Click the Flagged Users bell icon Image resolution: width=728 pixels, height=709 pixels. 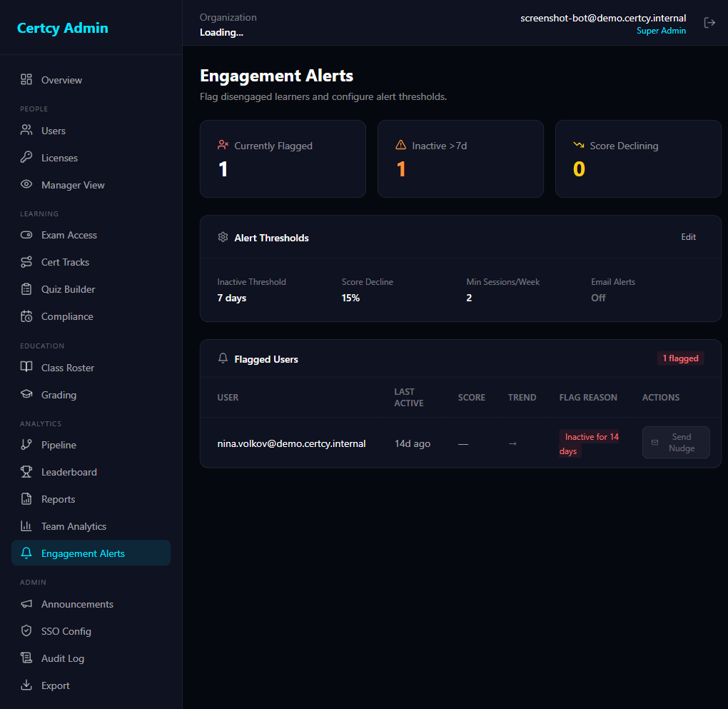coord(223,358)
